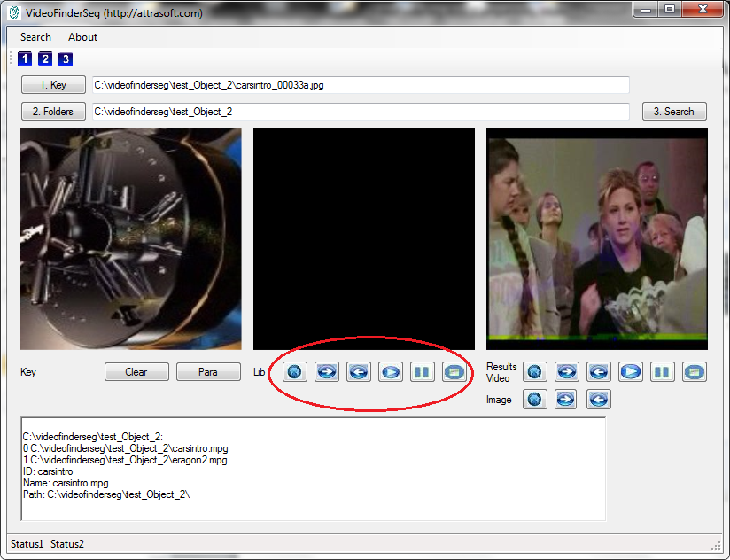730x560 pixels.
Task: Minimize the VideoFinderSeg window
Action: tap(646, 10)
